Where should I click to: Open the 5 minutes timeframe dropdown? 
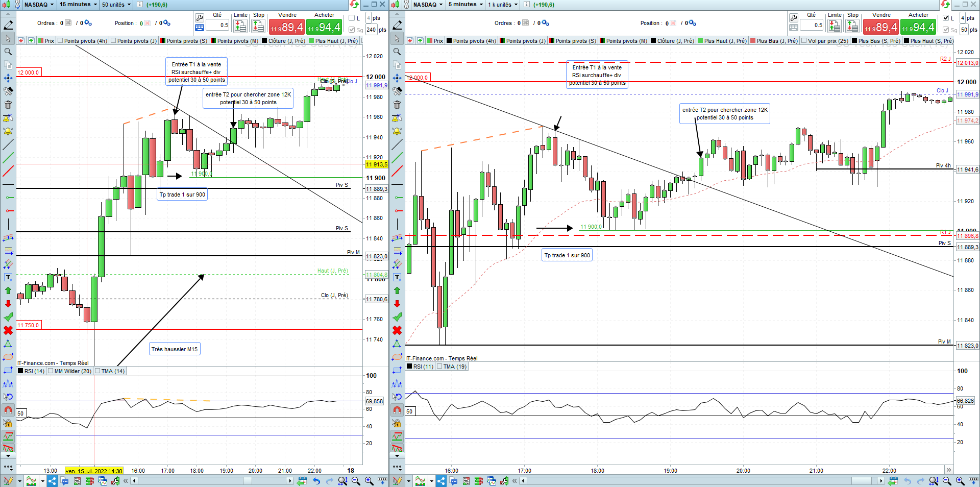coord(465,5)
